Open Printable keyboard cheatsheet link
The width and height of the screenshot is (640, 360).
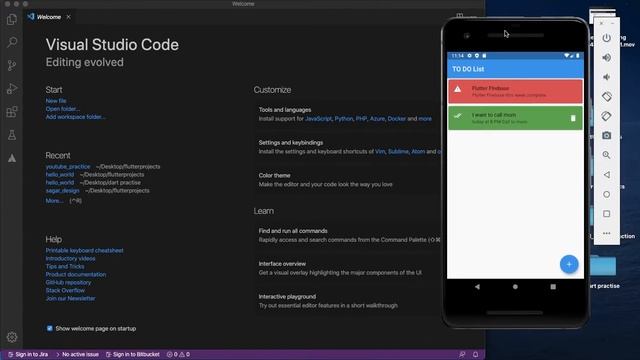[84, 251]
